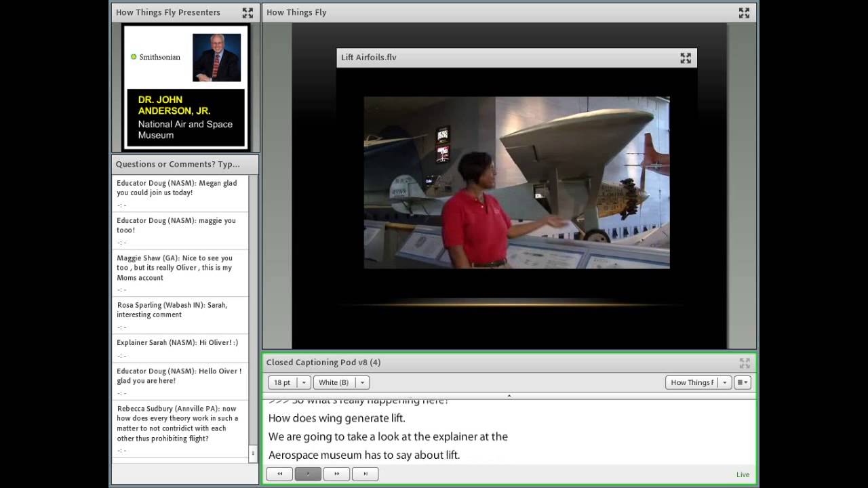Open the White (B) caption color dropdown
Image resolution: width=868 pixels, height=488 pixels.
341,382
